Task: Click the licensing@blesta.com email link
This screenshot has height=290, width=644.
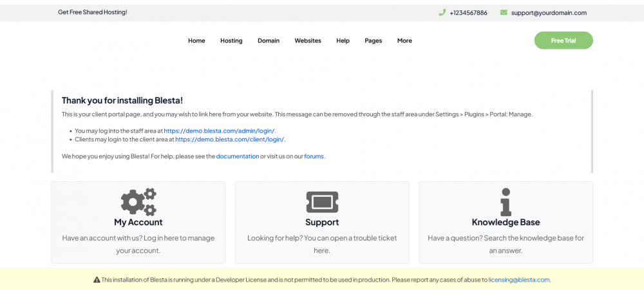Action: (518, 280)
